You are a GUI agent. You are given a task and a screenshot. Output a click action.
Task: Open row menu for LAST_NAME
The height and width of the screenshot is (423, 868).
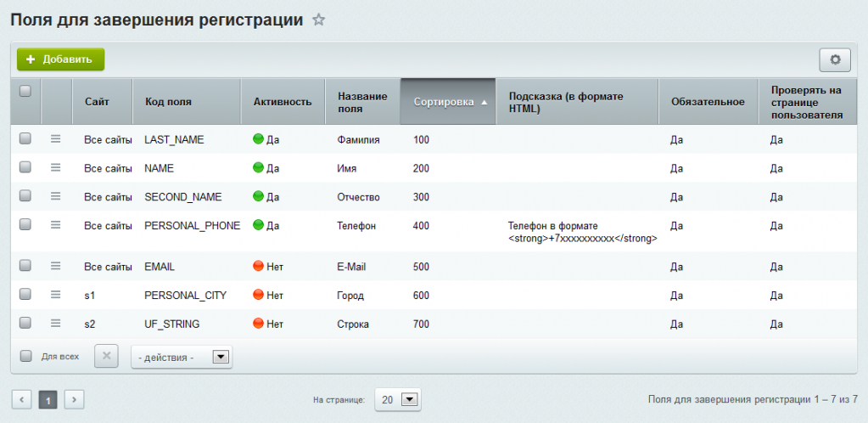55,139
